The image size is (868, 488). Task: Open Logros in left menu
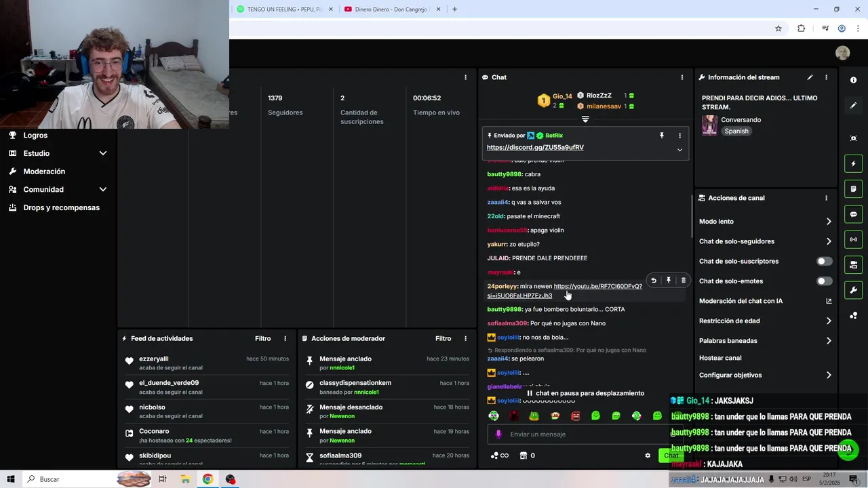point(35,136)
